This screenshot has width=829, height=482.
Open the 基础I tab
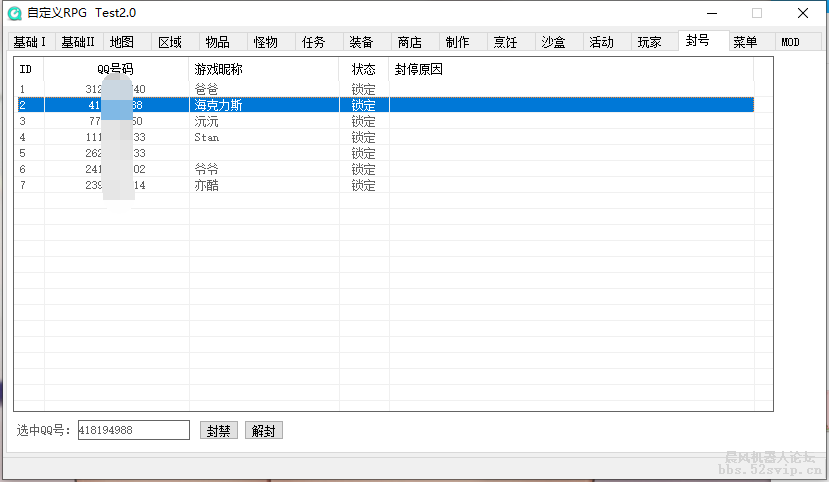pyautogui.click(x=29, y=42)
